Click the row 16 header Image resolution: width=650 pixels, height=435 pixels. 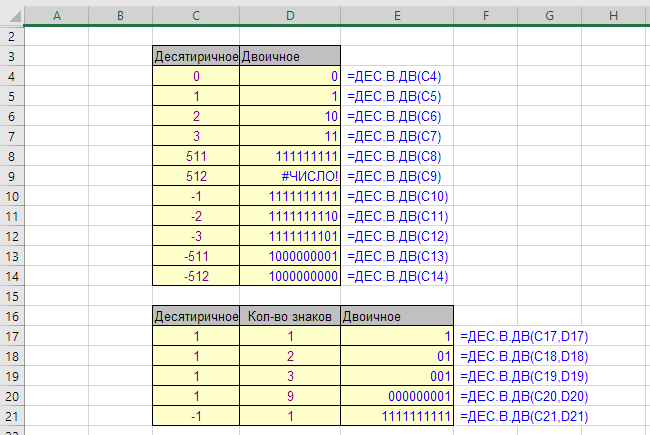11,316
